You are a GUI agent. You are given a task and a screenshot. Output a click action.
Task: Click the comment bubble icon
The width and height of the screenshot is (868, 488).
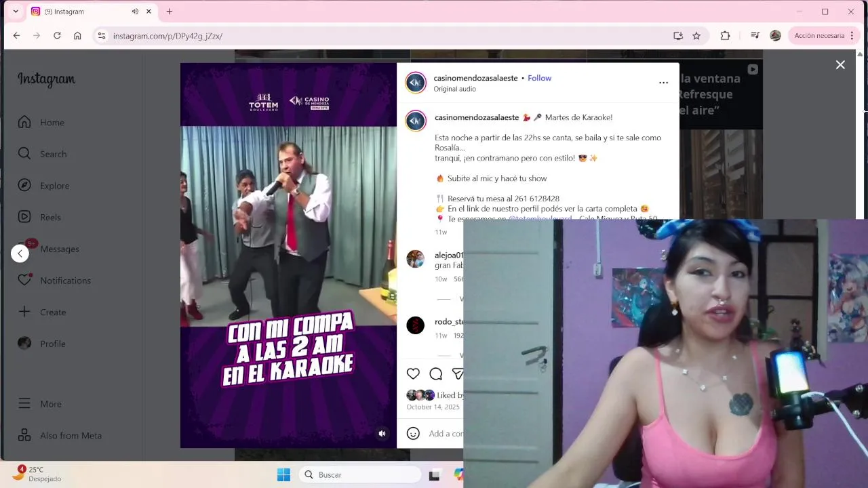(436, 373)
